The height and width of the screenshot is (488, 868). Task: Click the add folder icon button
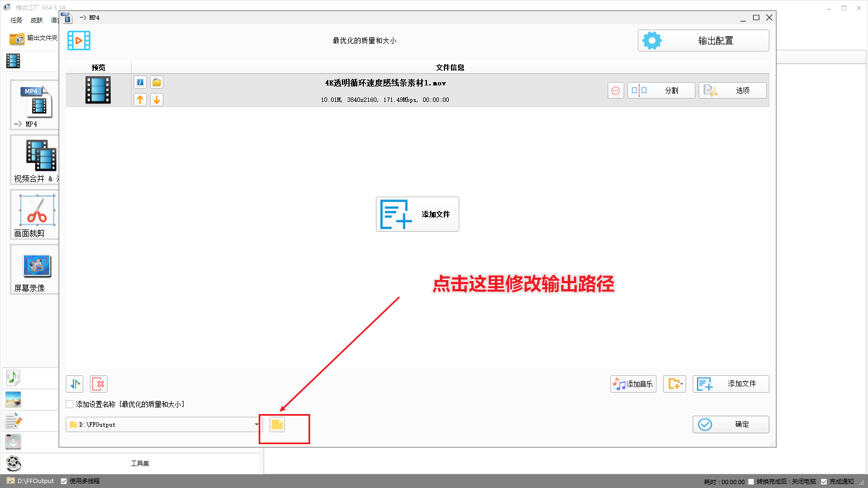coord(675,384)
